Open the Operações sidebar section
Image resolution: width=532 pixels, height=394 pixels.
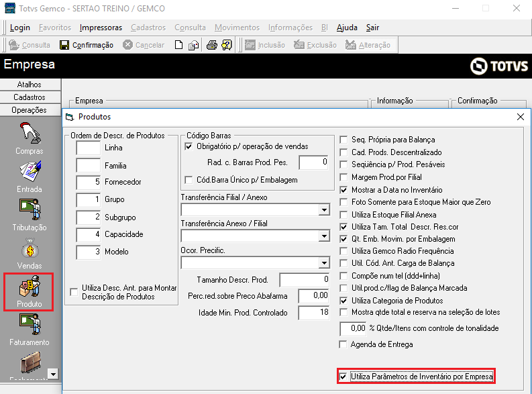tap(30, 110)
